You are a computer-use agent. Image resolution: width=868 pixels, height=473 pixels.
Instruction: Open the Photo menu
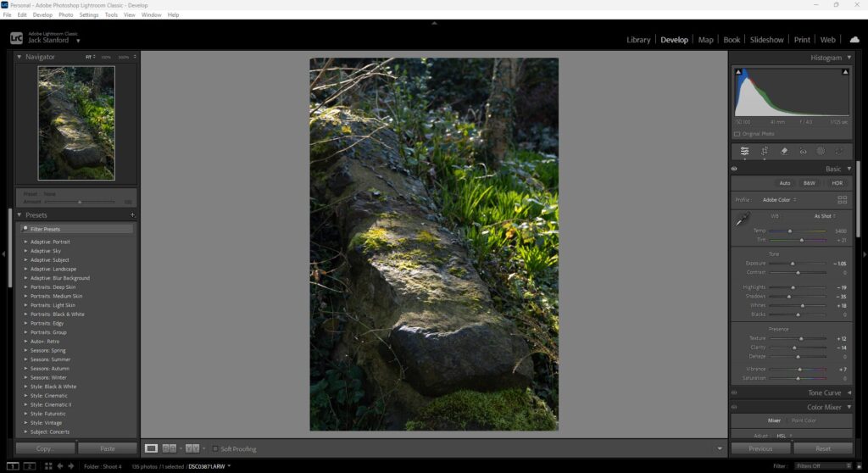[x=66, y=15]
